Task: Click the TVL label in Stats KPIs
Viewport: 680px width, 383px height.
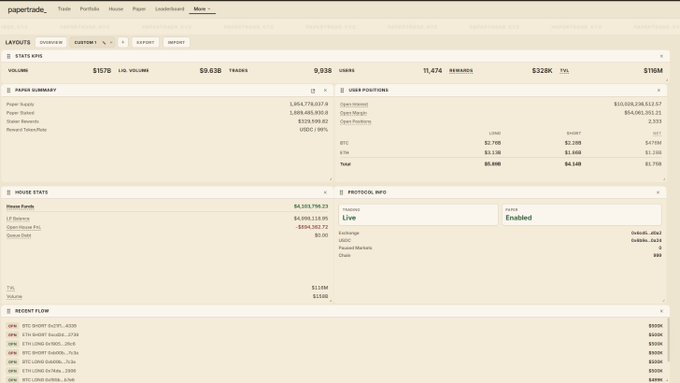Action: (x=564, y=70)
